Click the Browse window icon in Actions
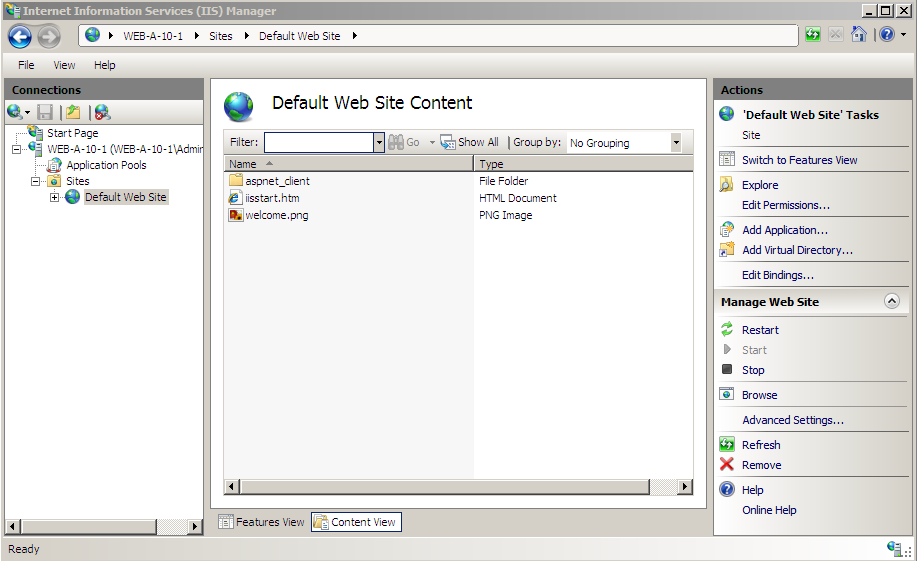This screenshot has width=917, height=561. pos(726,394)
